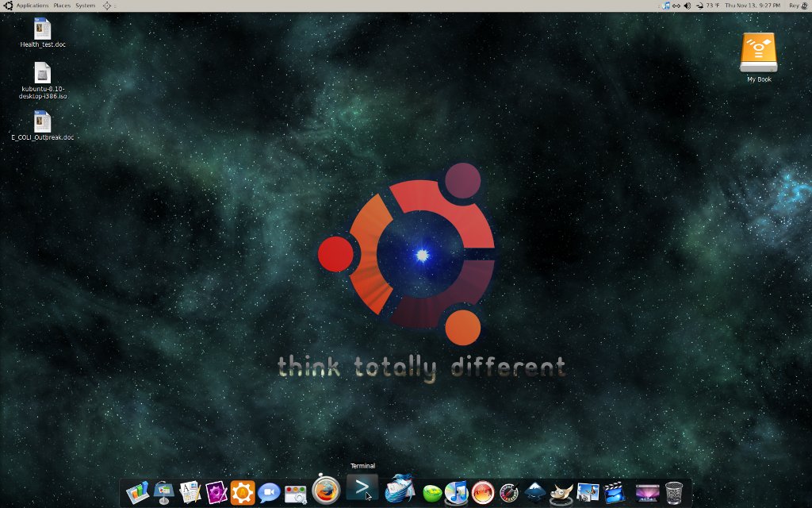Open the window-with-gear preferences icon in the dock

(x=296, y=494)
